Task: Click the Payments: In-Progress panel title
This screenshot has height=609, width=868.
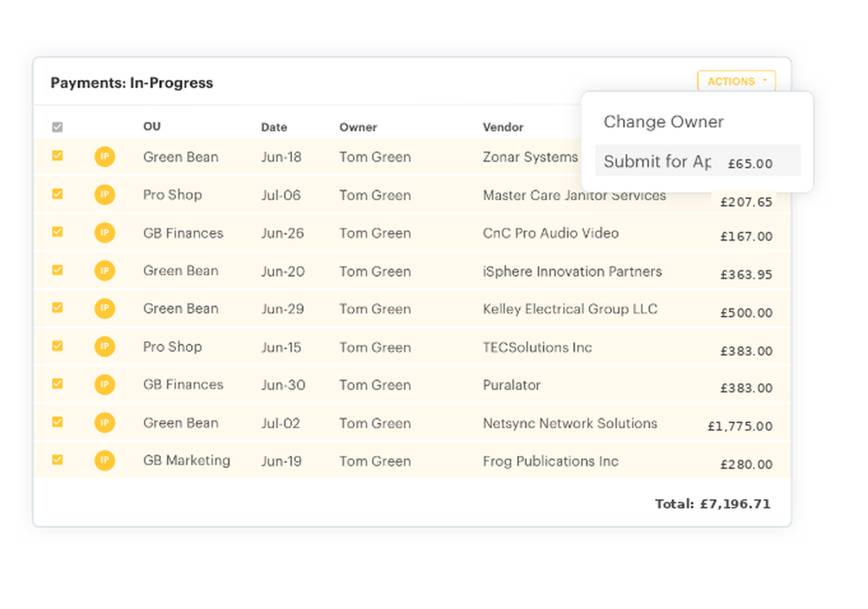Action: click(132, 83)
